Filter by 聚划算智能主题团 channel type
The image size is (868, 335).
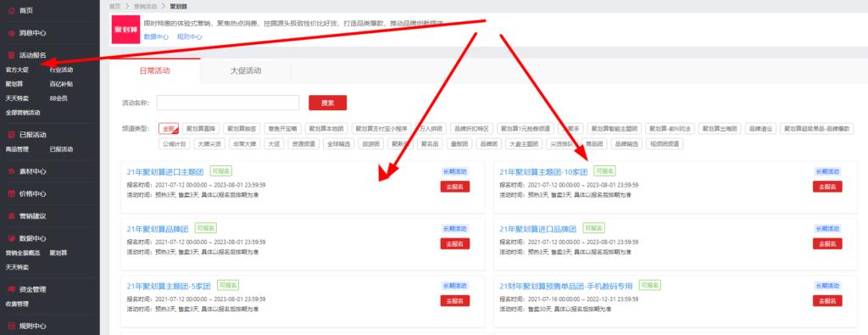(x=615, y=128)
